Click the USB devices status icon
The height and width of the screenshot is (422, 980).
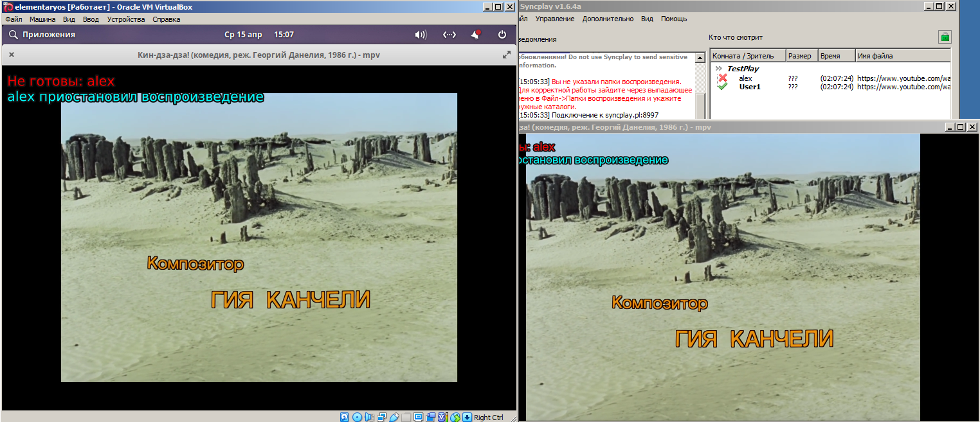pyautogui.click(x=394, y=418)
